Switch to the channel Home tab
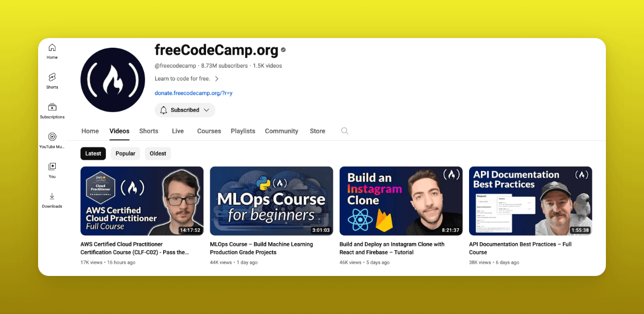The image size is (644, 314). point(90,131)
